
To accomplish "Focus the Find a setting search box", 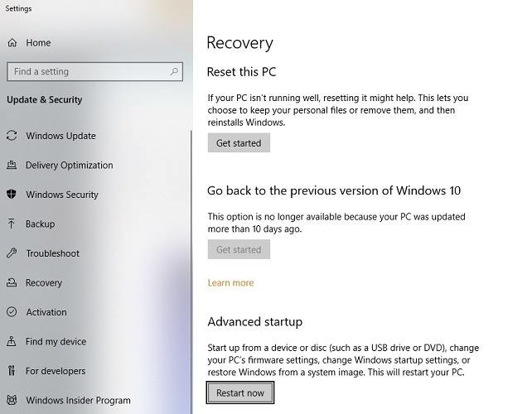I will (87, 72).
